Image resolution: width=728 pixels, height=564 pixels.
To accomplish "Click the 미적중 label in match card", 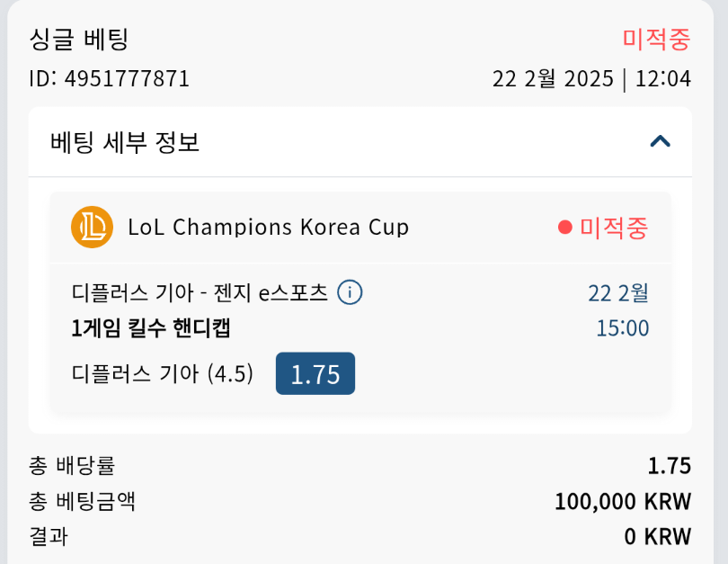I will 614,228.
